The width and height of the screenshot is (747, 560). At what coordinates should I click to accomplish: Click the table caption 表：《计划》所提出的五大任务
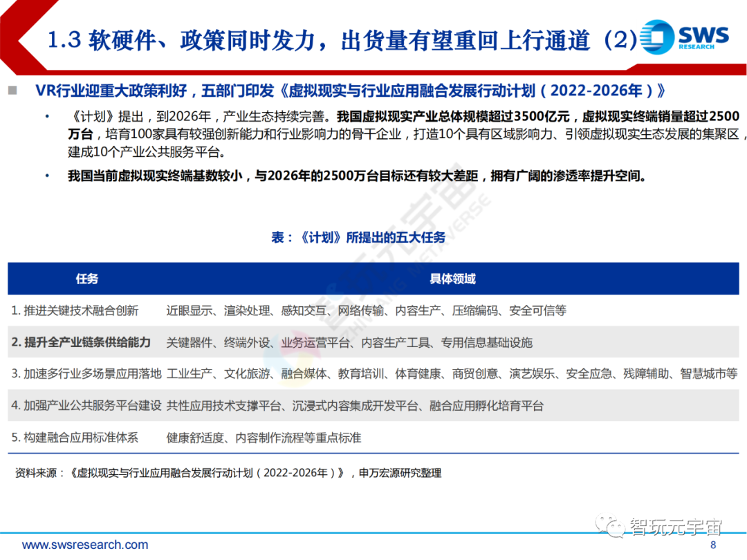click(358, 236)
